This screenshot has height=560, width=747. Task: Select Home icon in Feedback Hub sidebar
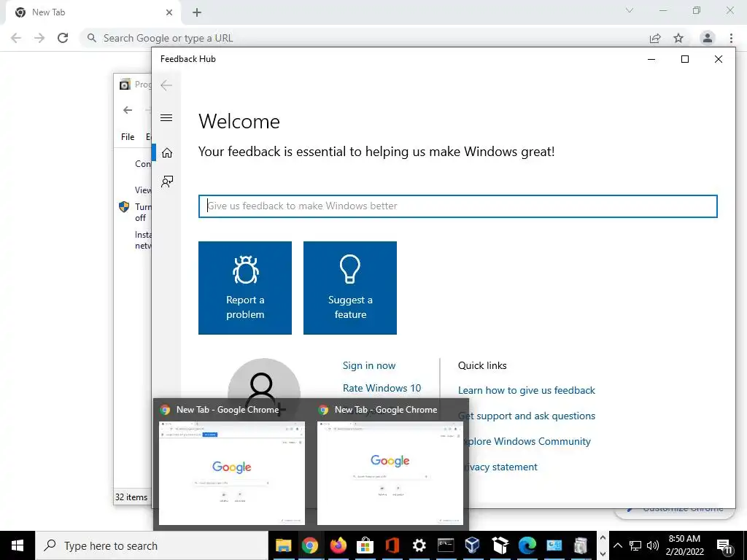point(167,153)
